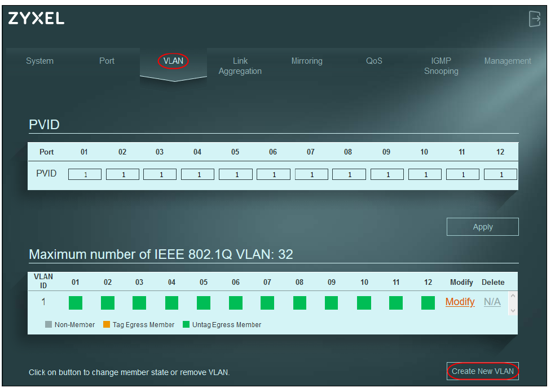Switch to the Port tab

(107, 61)
